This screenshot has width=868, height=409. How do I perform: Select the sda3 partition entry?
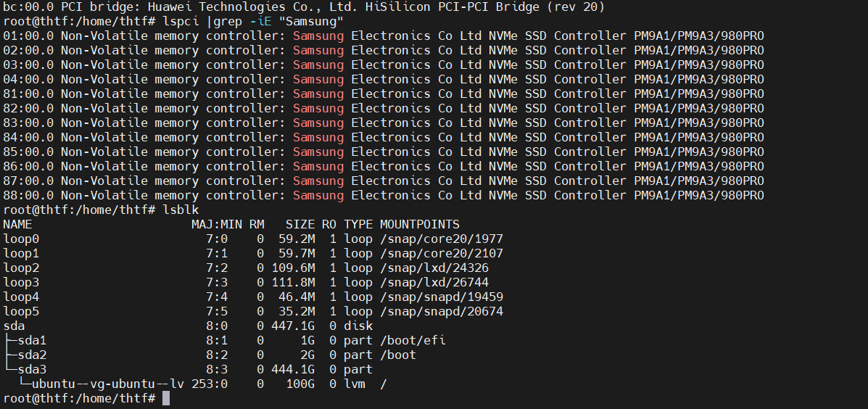pyautogui.click(x=32, y=369)
